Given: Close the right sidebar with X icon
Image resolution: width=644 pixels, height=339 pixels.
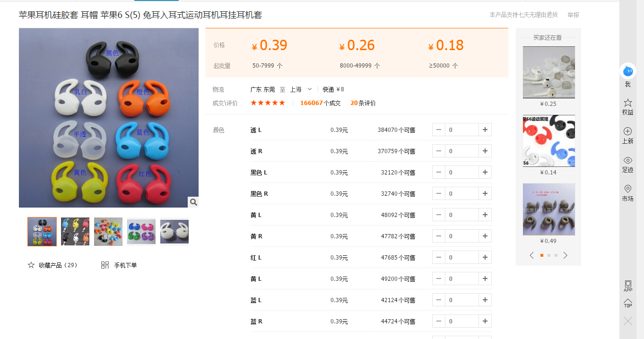Looking at the screenshot, I should click(x=628, y=321).
